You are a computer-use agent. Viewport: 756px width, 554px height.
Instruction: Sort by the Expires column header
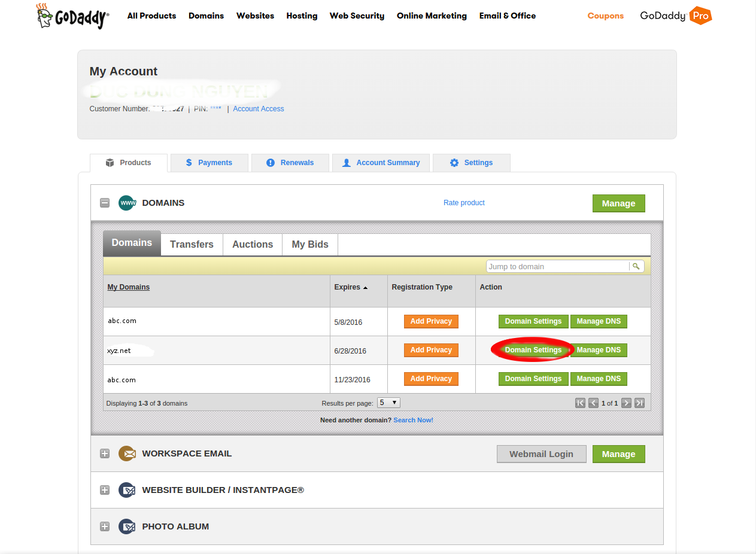tap(351, 287)
